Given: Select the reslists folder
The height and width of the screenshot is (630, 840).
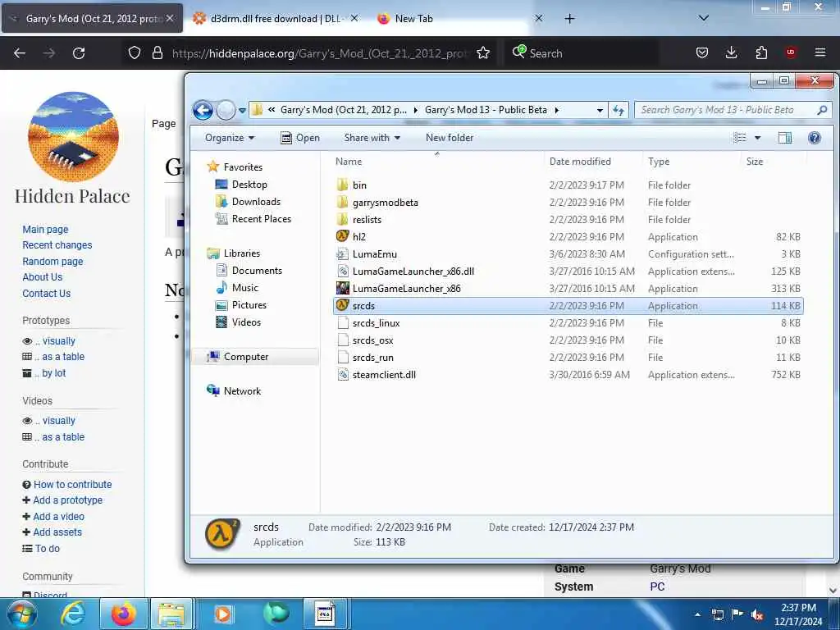Looking at the screenshot, I should (367, 220).
